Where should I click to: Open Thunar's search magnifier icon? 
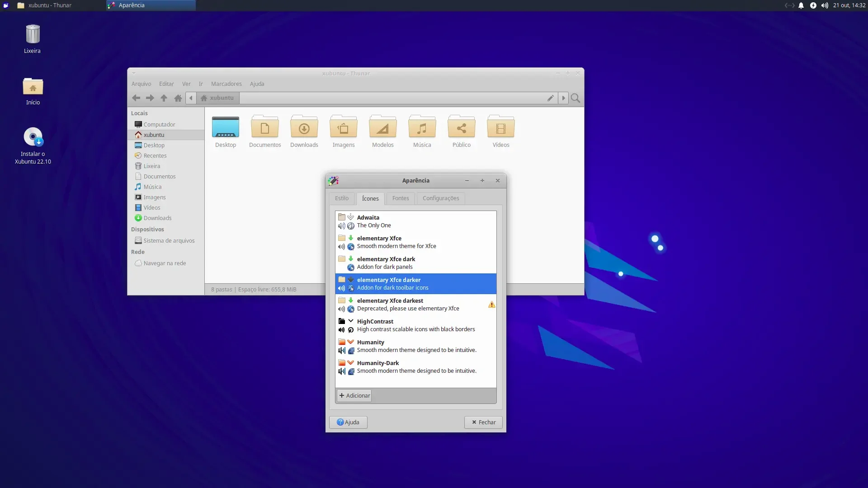pos(576,98)
